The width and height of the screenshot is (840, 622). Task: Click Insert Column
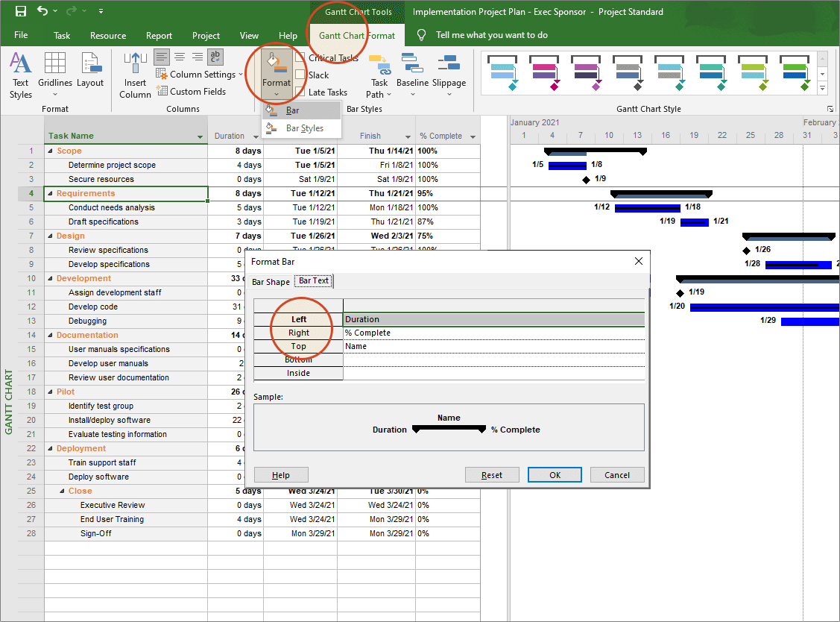pyautogui.click(x=135, y=72)
